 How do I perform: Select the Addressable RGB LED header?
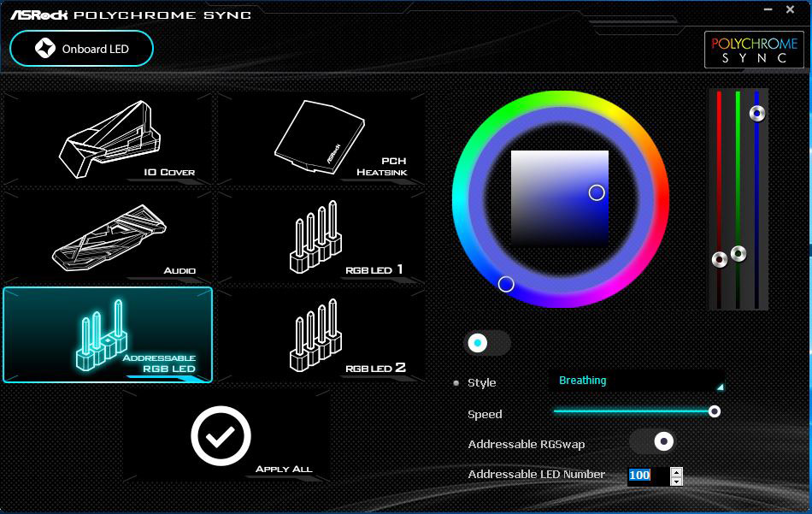click(108, 334)
